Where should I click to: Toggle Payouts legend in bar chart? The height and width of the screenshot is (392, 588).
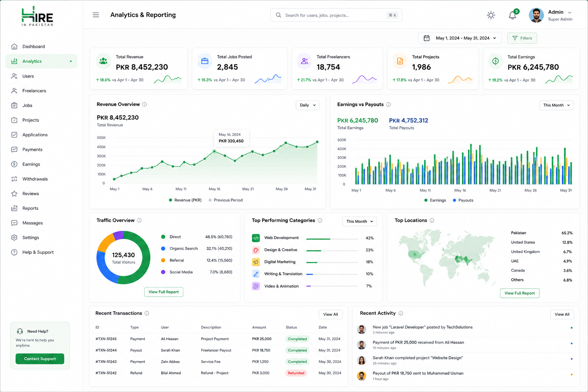click(463, 200)
